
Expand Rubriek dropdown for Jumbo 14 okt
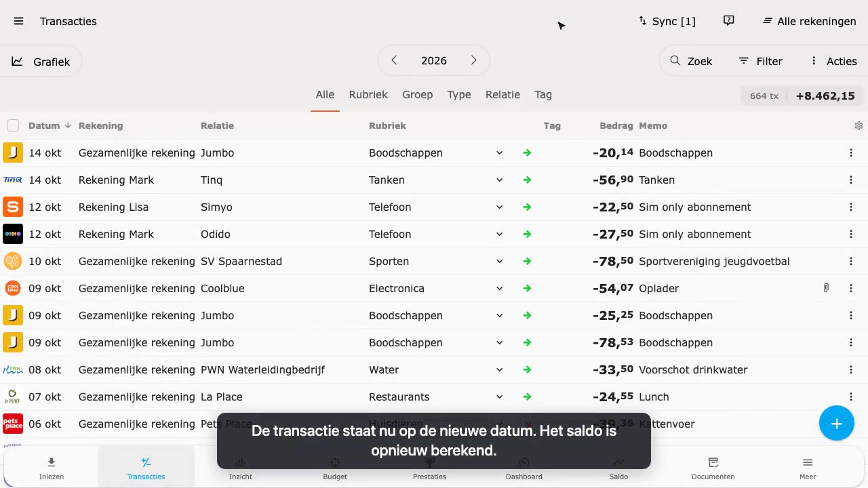500,152
